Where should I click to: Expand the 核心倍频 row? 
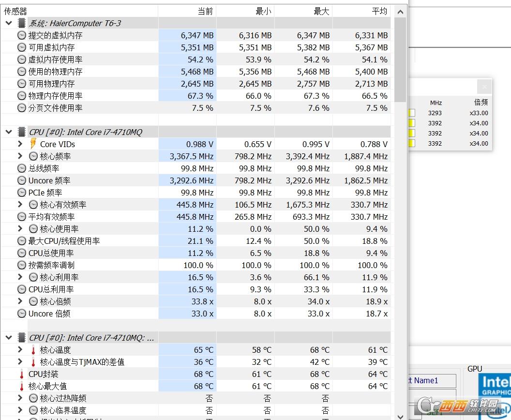20,301
